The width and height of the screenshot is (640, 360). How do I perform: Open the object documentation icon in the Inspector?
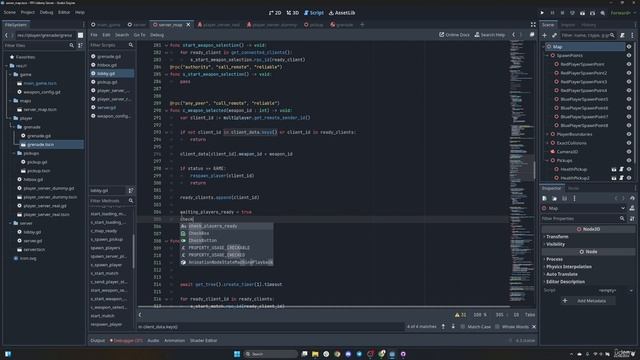click(632, 208)
